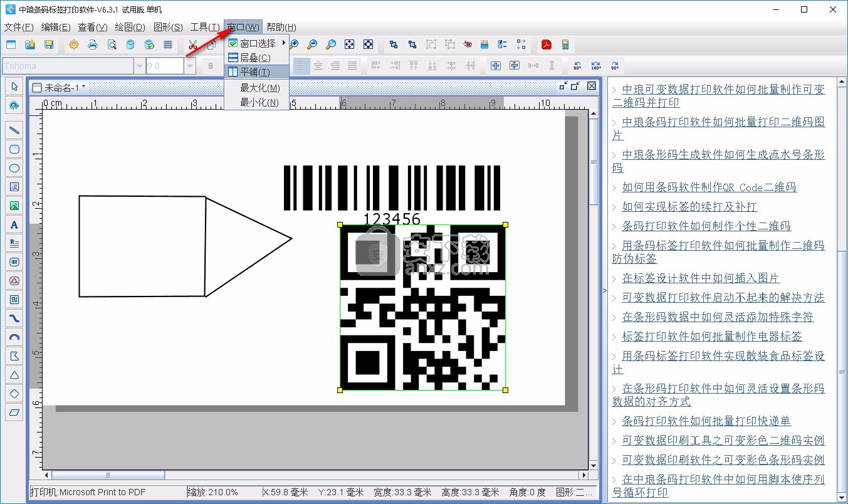Open link 条码打印软件如何制作个性二维码
This screenshot has height=504, width=848.
(706, 226)
